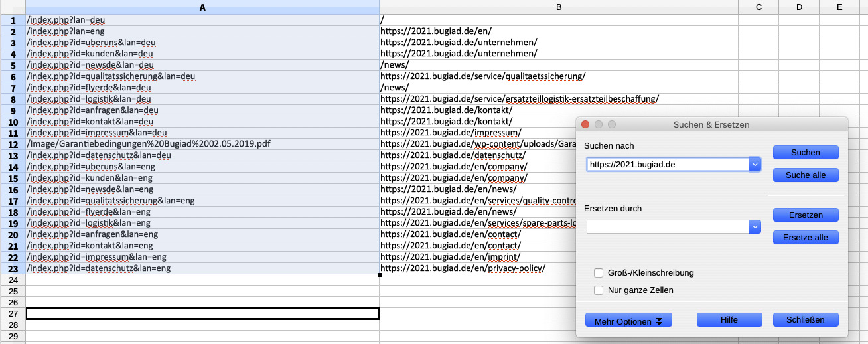Select column B header
Screen dimensions: 868x344
tap(559, 7)
